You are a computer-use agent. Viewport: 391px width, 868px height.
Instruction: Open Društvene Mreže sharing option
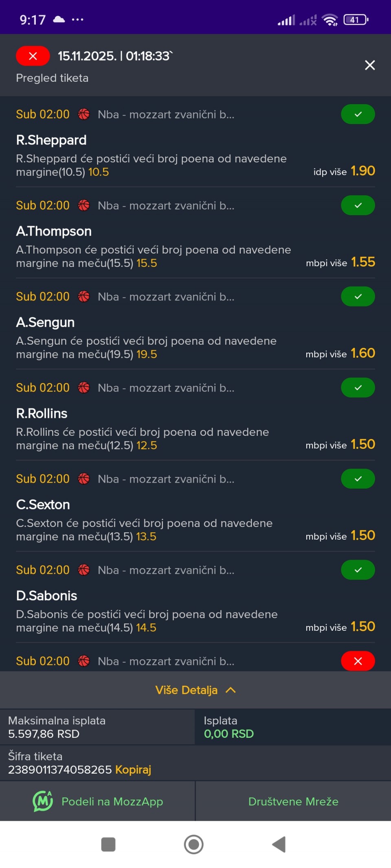point(293,801)
